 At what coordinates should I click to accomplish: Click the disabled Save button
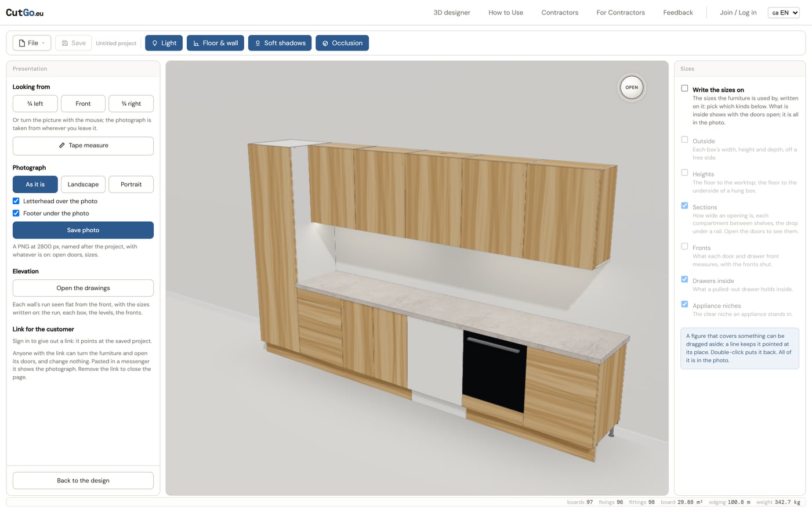click(x=74, y=43)
